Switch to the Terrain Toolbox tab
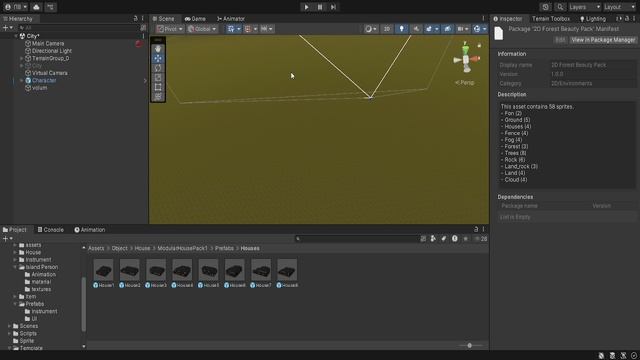The width and height of the screenshot is (640, 360). (x=551, y=19)
